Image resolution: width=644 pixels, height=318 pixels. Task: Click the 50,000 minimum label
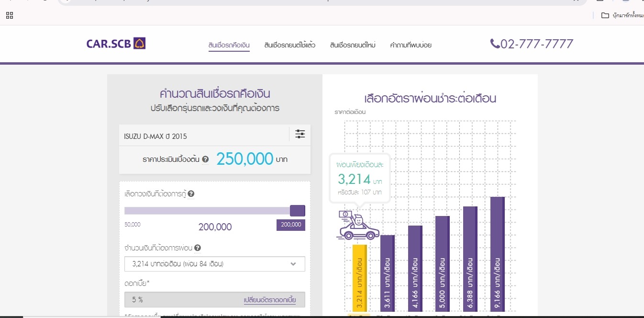pyautogui.click(x=133, y=224)
